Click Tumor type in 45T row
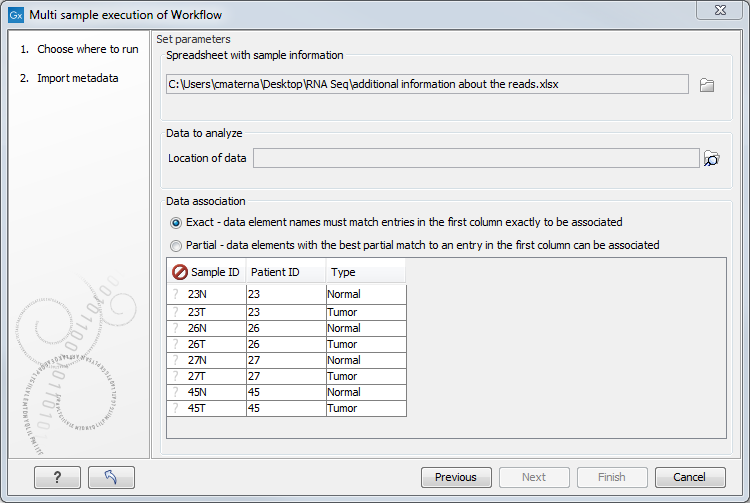The width and height of the screenshot is (750, 503). point(366,408)
